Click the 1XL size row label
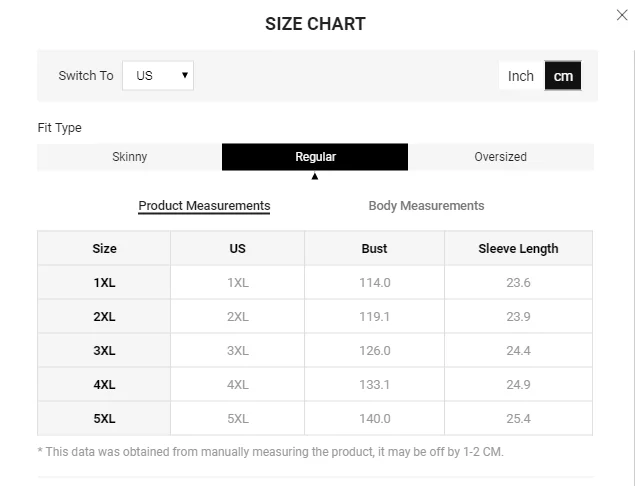 tap(104, 283)
